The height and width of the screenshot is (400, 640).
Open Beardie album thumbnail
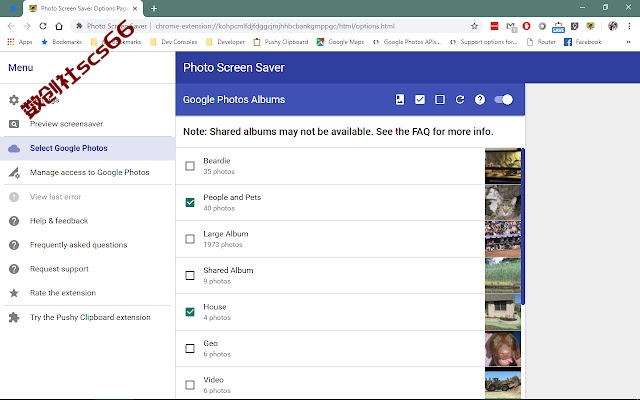click(503, 166)
